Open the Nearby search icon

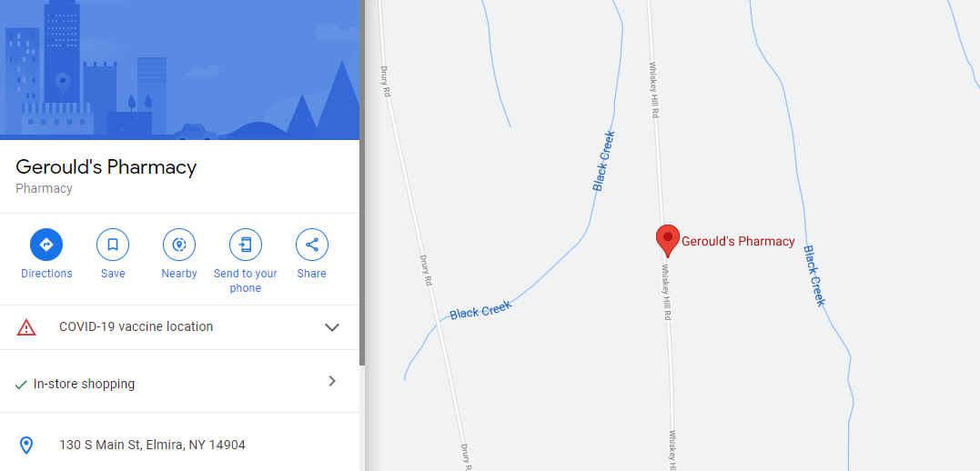click(x=178, y=245)
